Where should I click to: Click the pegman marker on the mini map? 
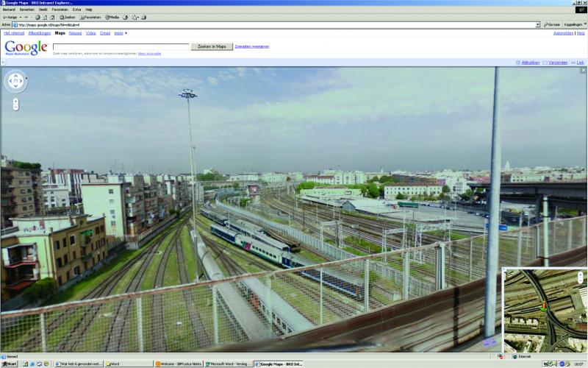[544, 306]
